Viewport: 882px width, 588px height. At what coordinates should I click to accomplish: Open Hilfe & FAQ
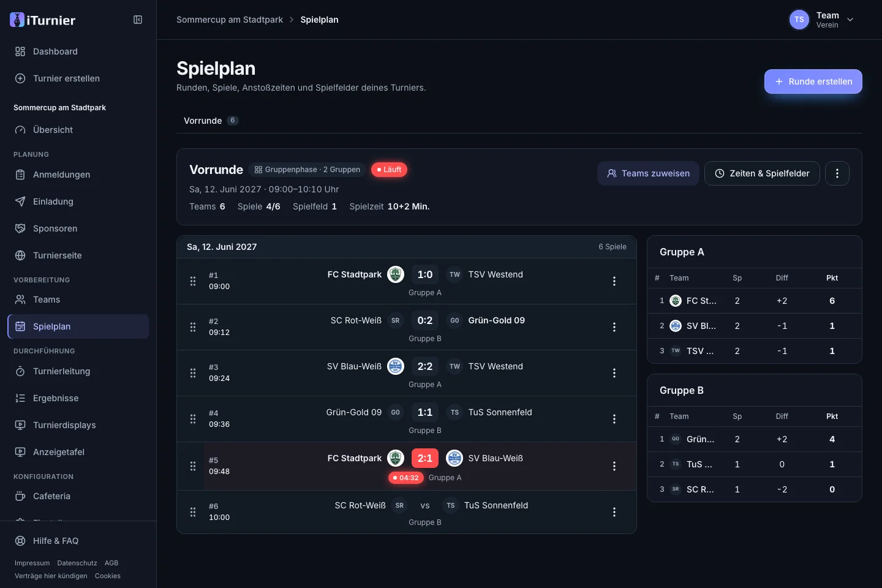(78, 541)
